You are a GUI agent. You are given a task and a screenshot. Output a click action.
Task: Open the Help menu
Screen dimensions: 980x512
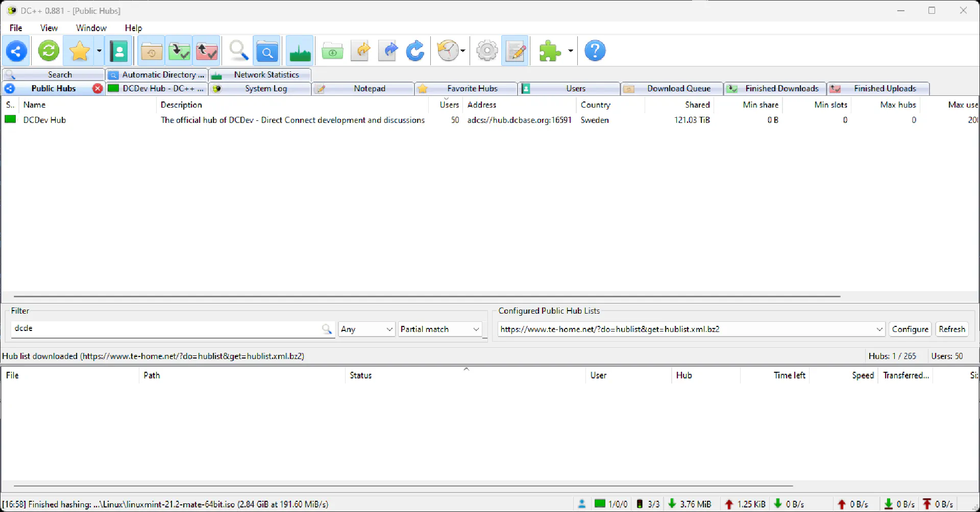(x=133, y=28)
